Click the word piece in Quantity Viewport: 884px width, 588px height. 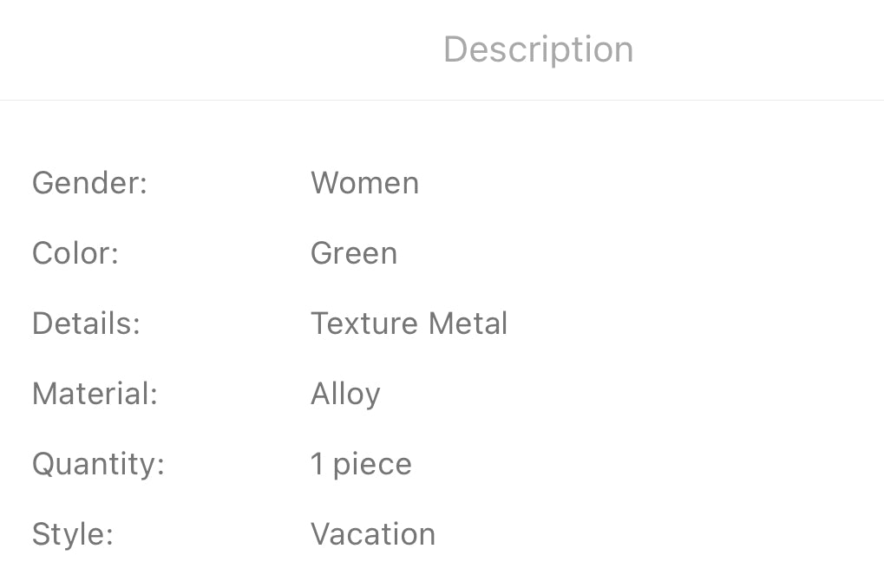(x=372, y=465)
